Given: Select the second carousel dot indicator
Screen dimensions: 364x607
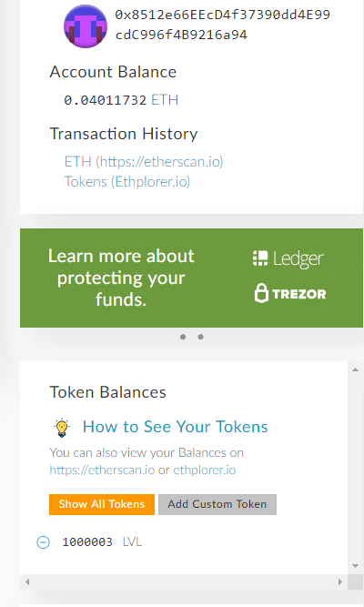Looking at the screenshot, I should point(200,337).
